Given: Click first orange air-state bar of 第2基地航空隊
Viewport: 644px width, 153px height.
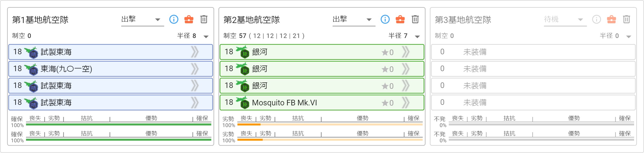Looking at the screenshot, I should point(330,124).
